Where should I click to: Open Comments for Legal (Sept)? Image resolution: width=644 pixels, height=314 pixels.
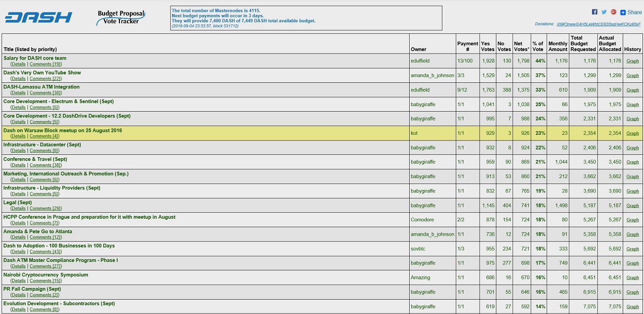coord(46,208)
